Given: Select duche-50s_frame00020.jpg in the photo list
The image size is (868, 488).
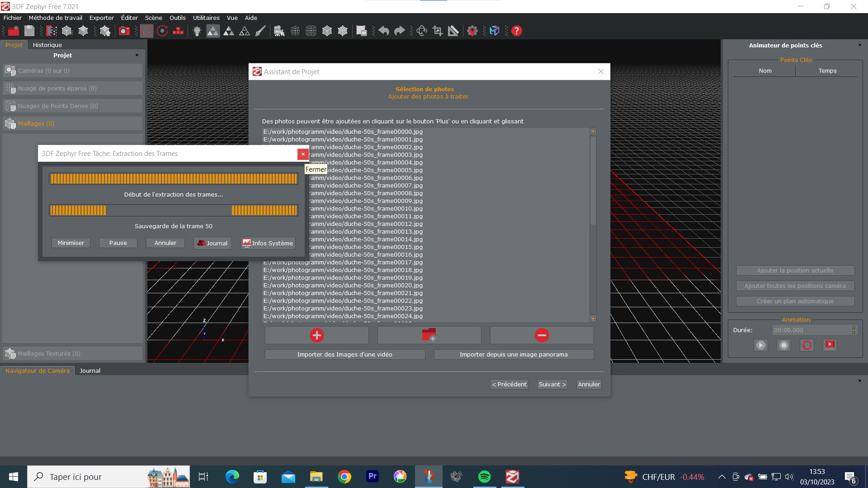Looking at the screenshot, I should pyautogui.click(x=343, y=286).
